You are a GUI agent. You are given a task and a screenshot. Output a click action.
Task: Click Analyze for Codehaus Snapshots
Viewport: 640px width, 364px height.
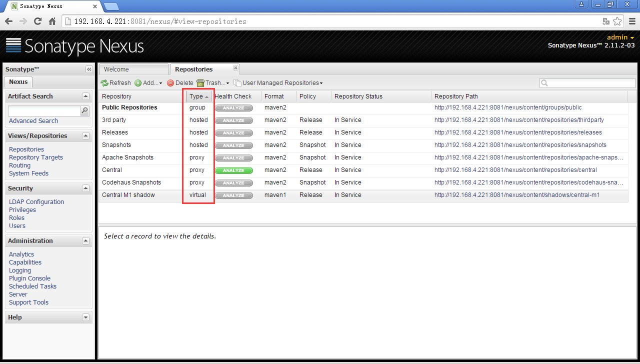[x=233, y=182]
